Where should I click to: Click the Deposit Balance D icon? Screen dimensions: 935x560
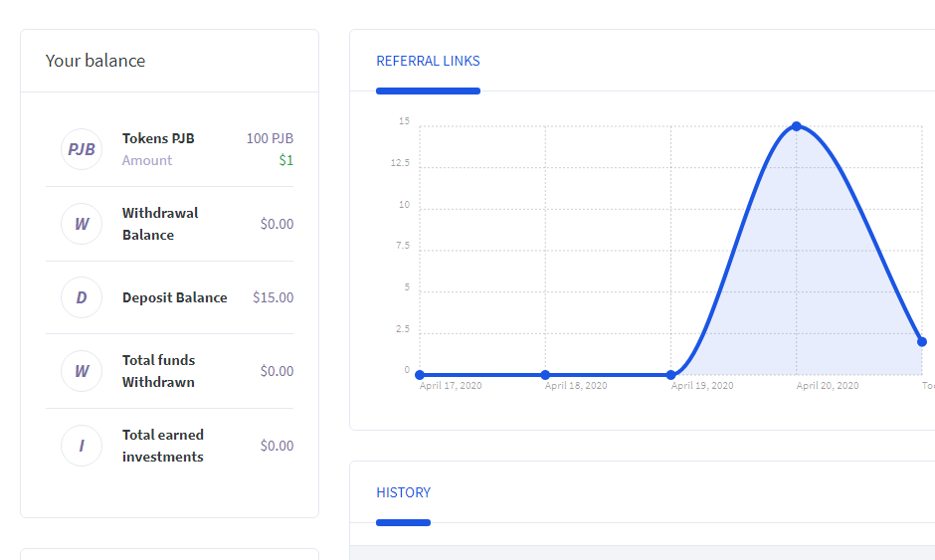click(82, 297)
